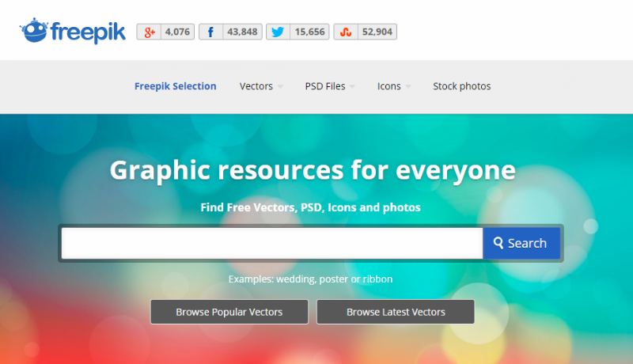Click the Twitter count showing 15,656

(x=309, y=32)
